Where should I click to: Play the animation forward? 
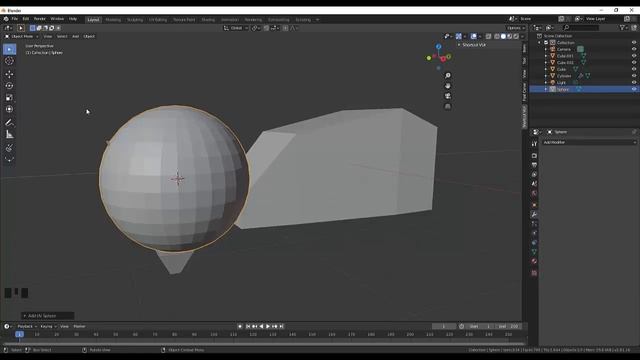tap(268, 327)
